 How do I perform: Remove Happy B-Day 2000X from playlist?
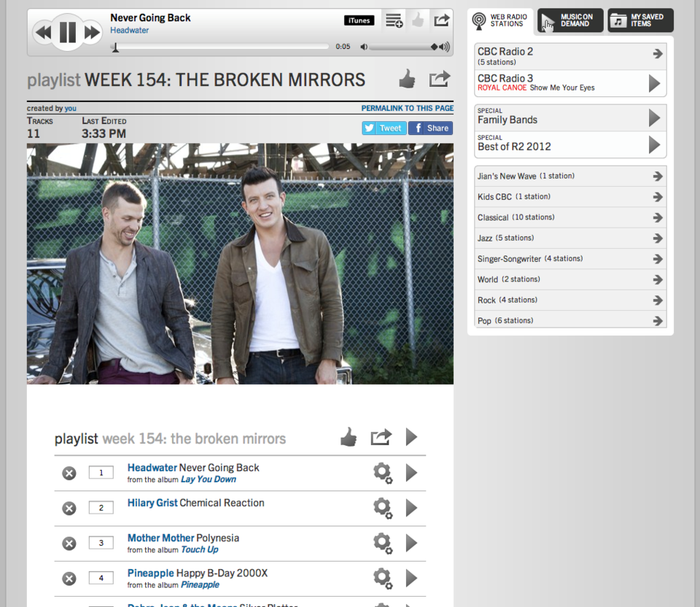click(69, 579)
